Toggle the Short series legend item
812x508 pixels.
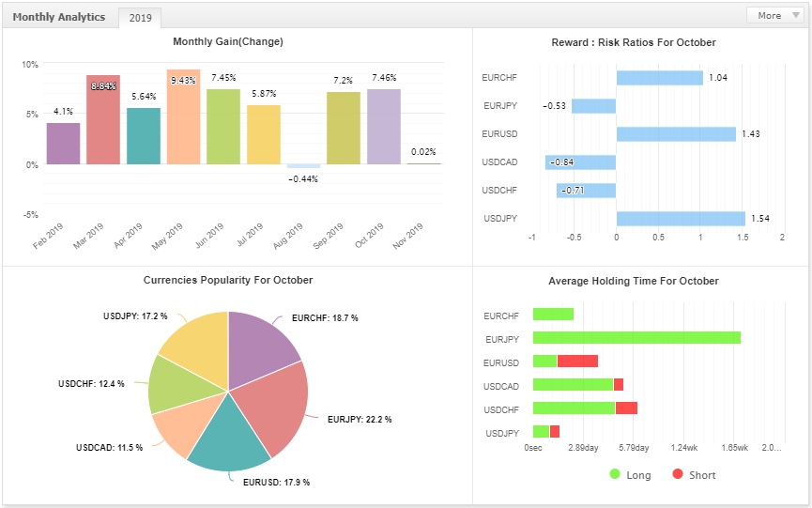tap(694, 475)
